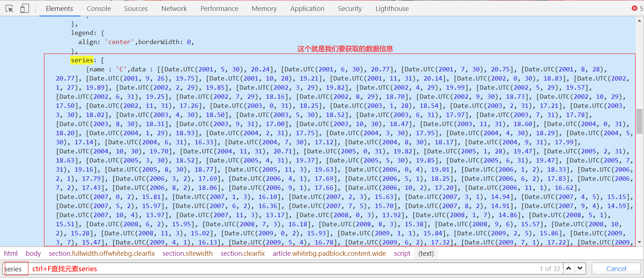Open the Performance tab

point(219,8)
